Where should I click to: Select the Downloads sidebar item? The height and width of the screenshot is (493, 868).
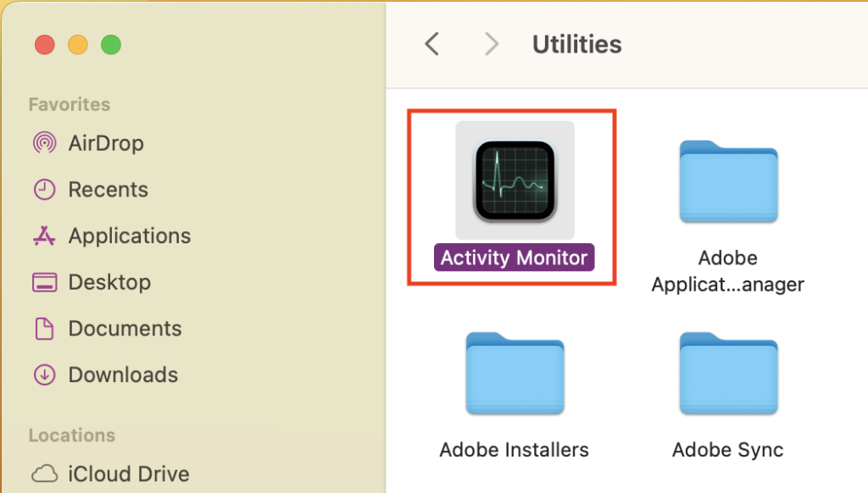(x=123, y=374)
